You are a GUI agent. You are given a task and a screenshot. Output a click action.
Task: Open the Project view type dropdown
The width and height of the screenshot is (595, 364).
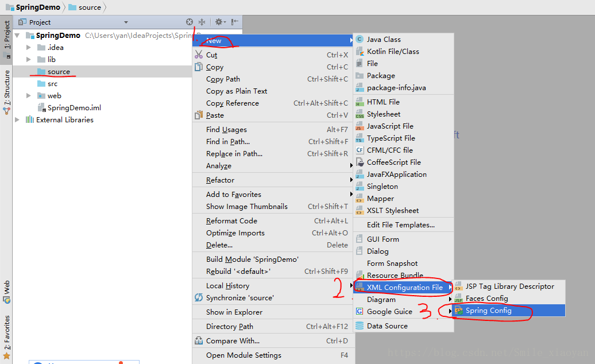click(x=126, y=22)
